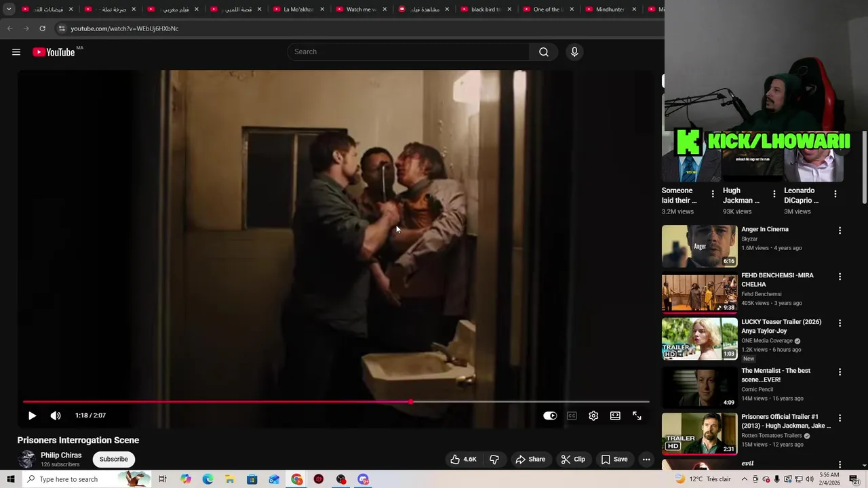Play the Prisoners video

point(32,415)
